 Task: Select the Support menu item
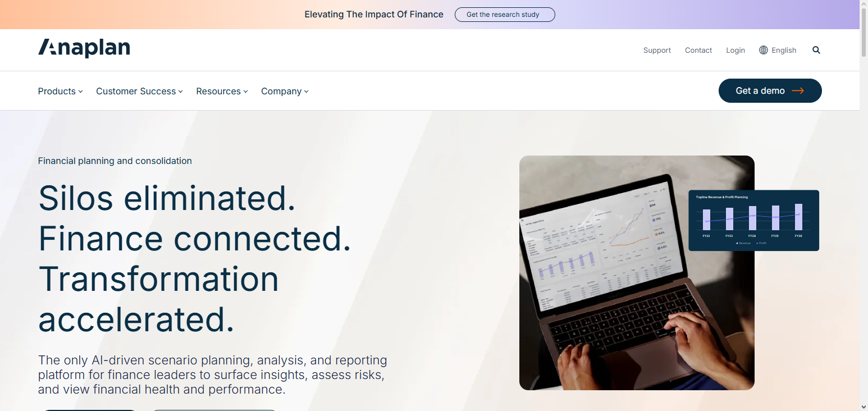tap(657, 50)
